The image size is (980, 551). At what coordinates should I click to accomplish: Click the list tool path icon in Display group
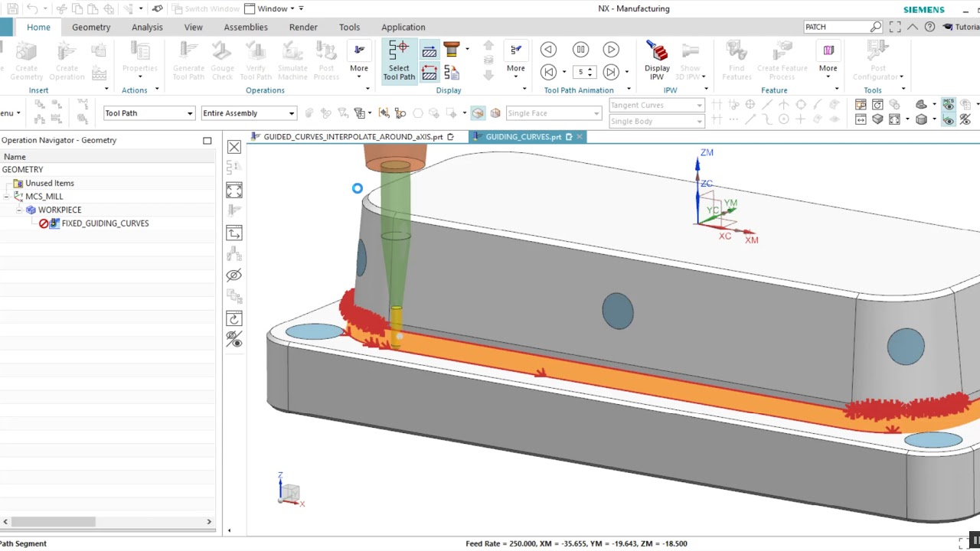[x=451, y=73]
